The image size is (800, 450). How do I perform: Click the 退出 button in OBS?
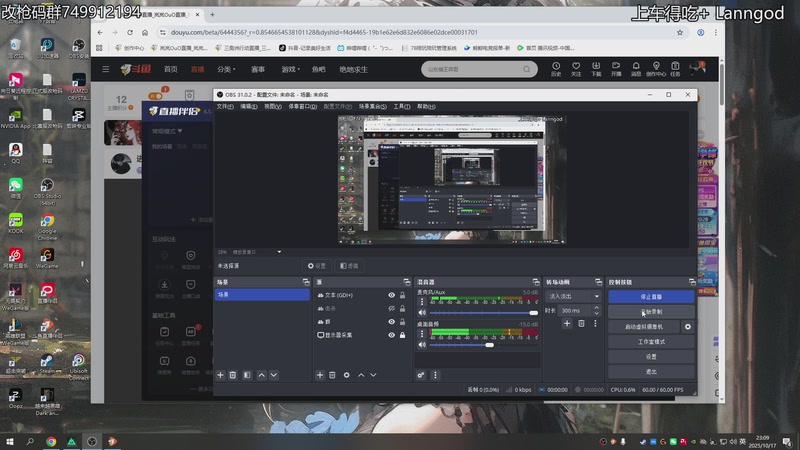pyautogui.click(x=651, y=372)
